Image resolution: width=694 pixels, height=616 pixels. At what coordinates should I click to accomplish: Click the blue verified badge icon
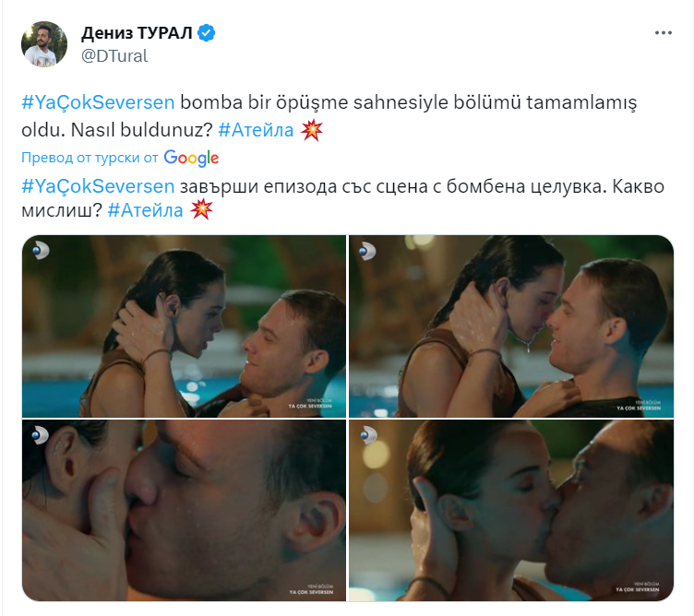(x=206, y=33)
